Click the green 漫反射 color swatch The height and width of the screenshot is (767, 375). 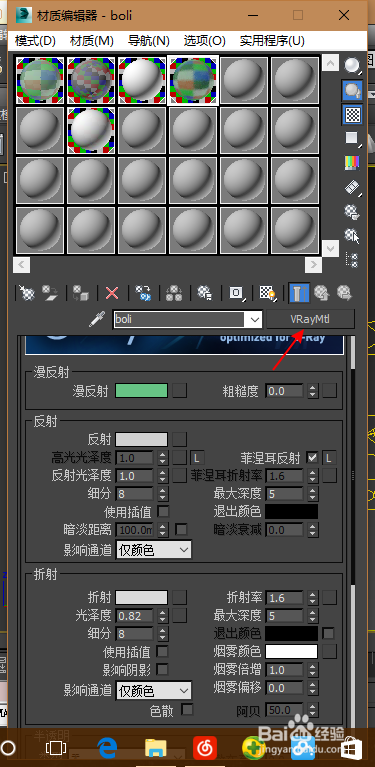141,390
